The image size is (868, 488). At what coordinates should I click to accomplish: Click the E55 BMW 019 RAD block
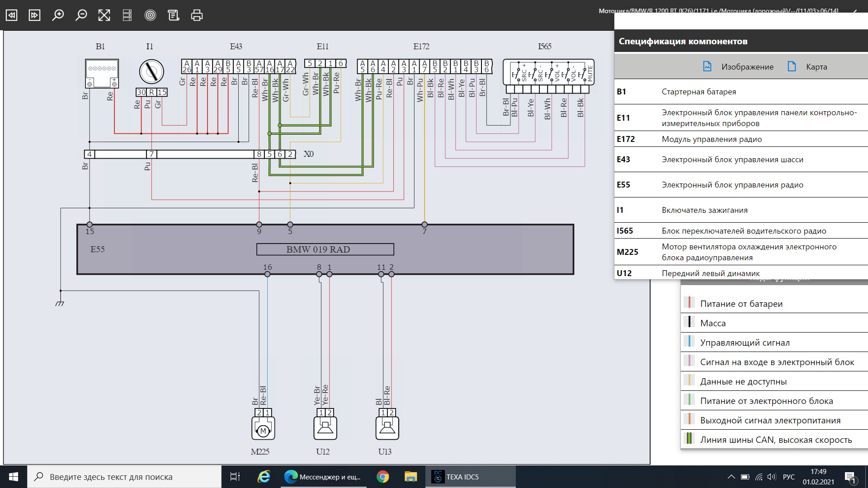click(325, 249)
